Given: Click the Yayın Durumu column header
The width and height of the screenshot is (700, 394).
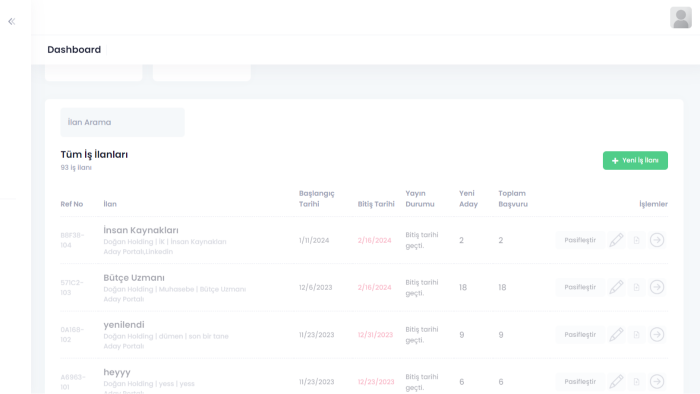Looking at the screenshot, I should tap(420, 199).
